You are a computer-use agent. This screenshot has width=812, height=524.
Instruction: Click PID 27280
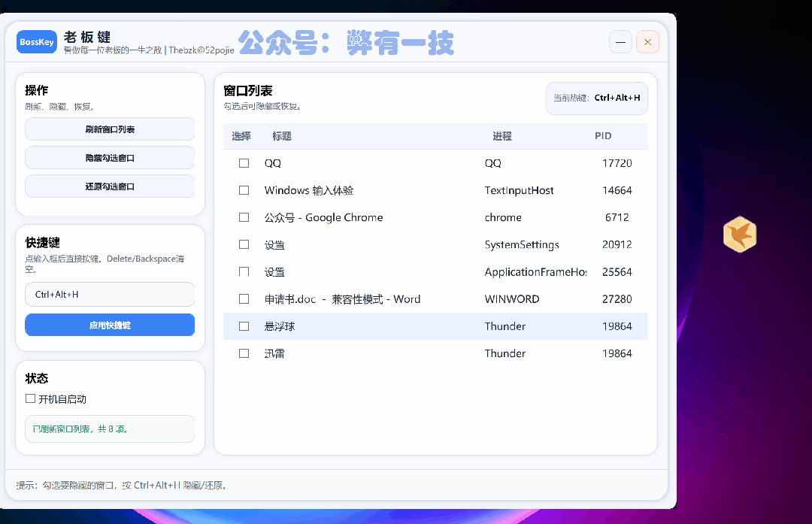[x=617, y=298]
